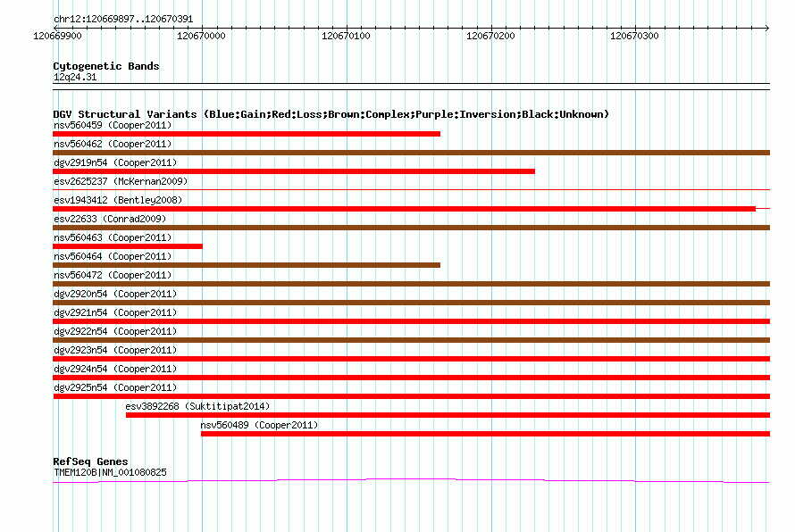This screenshot has width=795, height=532.
Task: Click the nsv560472 (Cooper2011) label
Action: [x=113, y=275]
